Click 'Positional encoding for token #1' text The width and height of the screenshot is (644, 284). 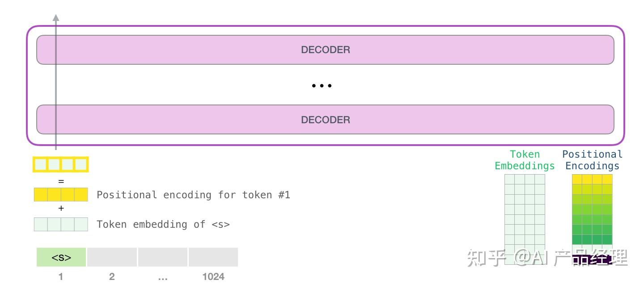coord(193,195)
